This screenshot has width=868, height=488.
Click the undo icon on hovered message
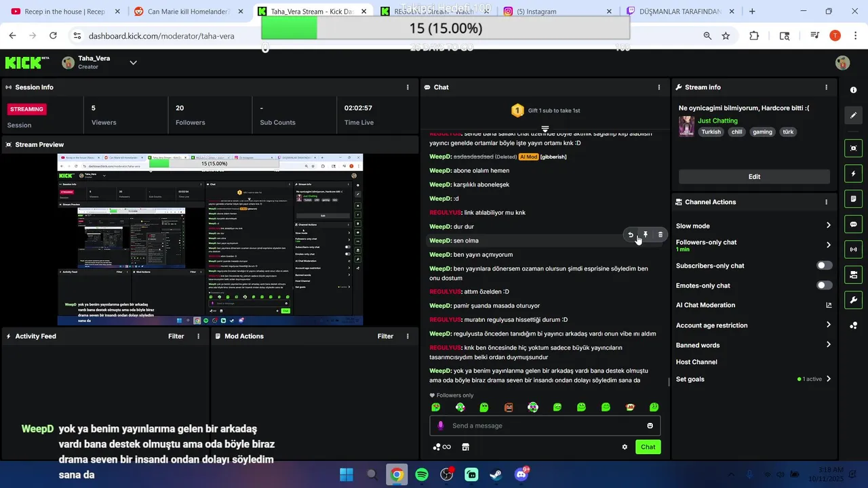pyautogui.click(x=631, y=235)
